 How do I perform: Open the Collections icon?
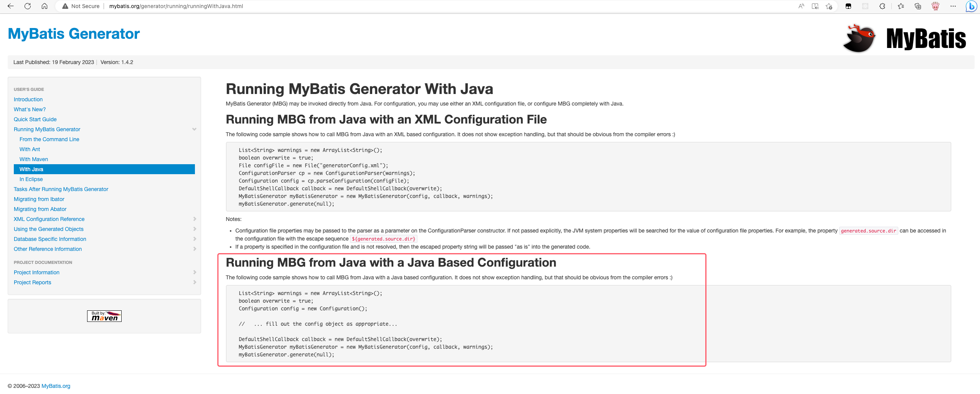coord(918,6)
